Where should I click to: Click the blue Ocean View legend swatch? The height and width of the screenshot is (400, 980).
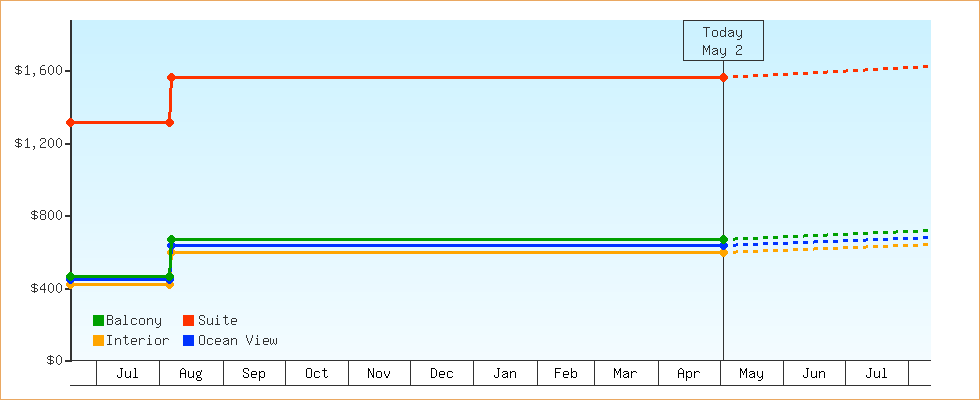coord(188,341)
